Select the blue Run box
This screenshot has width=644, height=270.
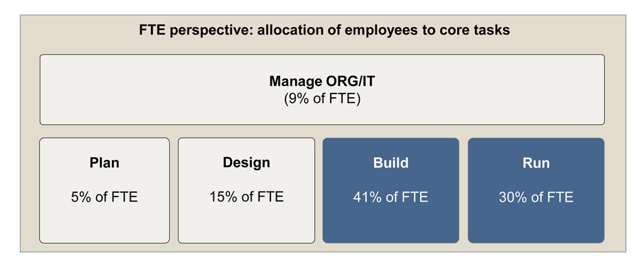pos(536,190)
